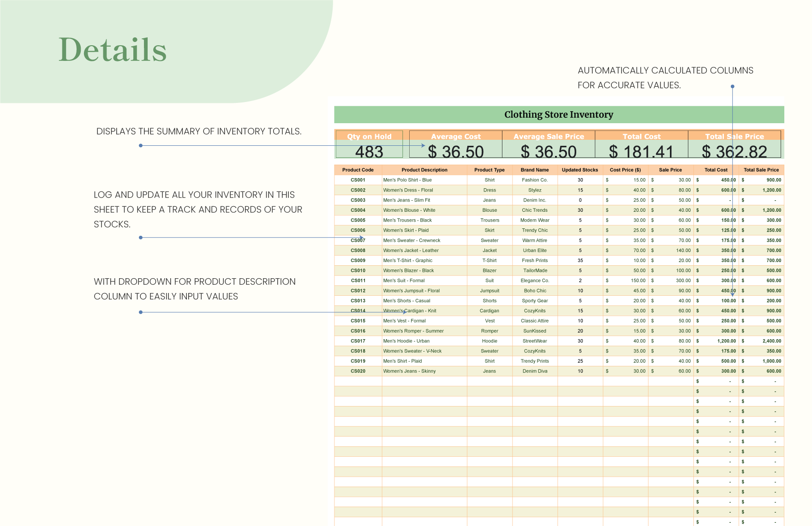
Task: Select brand cell Trendy Chic
Action: click(x=535, y=230)
